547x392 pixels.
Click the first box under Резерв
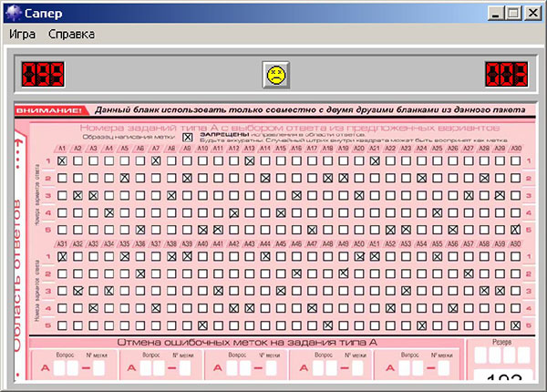point(481,356)
